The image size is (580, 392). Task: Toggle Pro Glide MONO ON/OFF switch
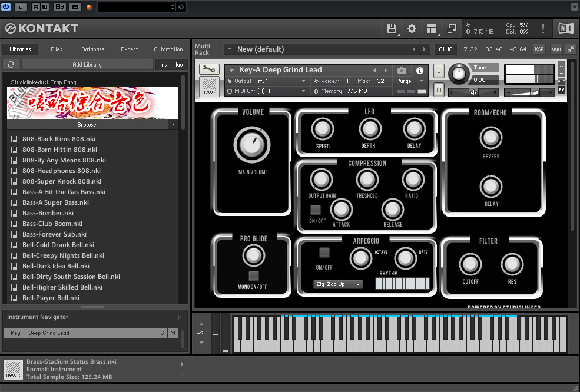pyautogui.click(x=253, y=276)
